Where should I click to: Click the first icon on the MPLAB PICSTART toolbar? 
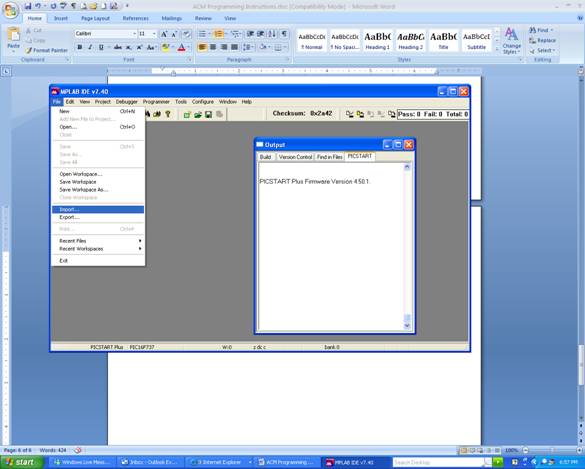[350, 114]
